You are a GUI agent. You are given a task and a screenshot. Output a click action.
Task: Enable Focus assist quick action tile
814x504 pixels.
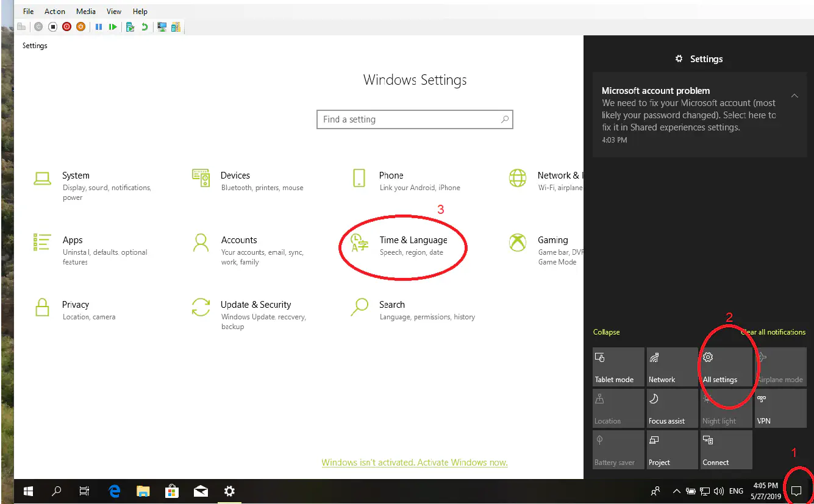point(672,408)
